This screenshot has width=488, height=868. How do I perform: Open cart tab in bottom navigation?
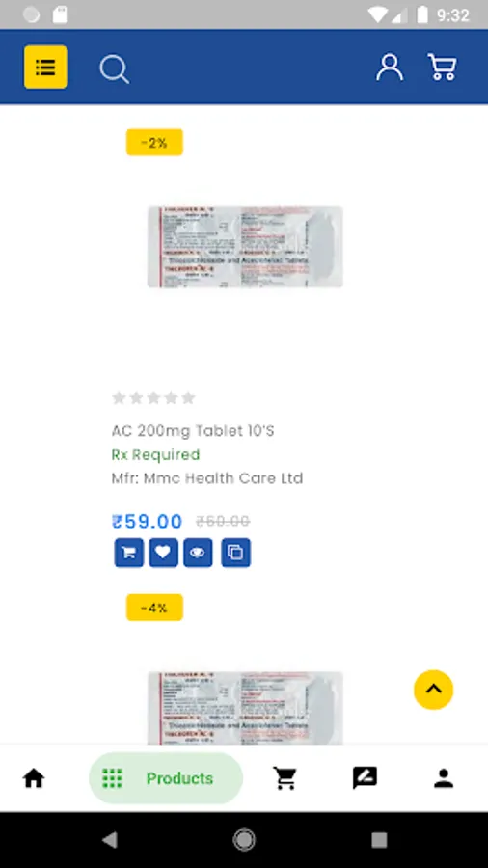(285, 778)
